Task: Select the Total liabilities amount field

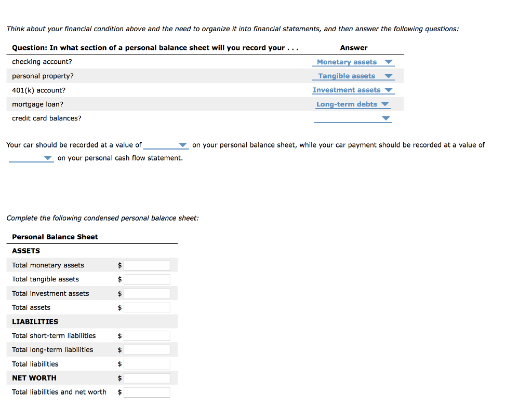Action: pos(147,364)
